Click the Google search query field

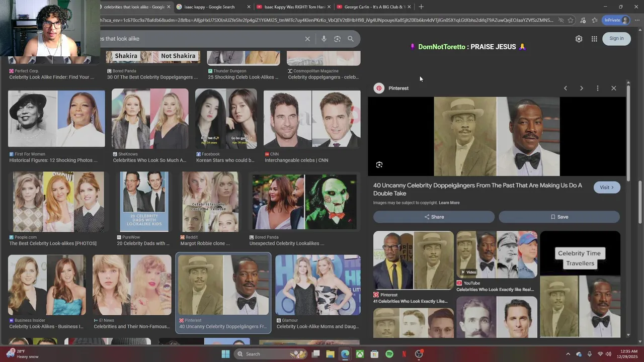pos(201,39)
